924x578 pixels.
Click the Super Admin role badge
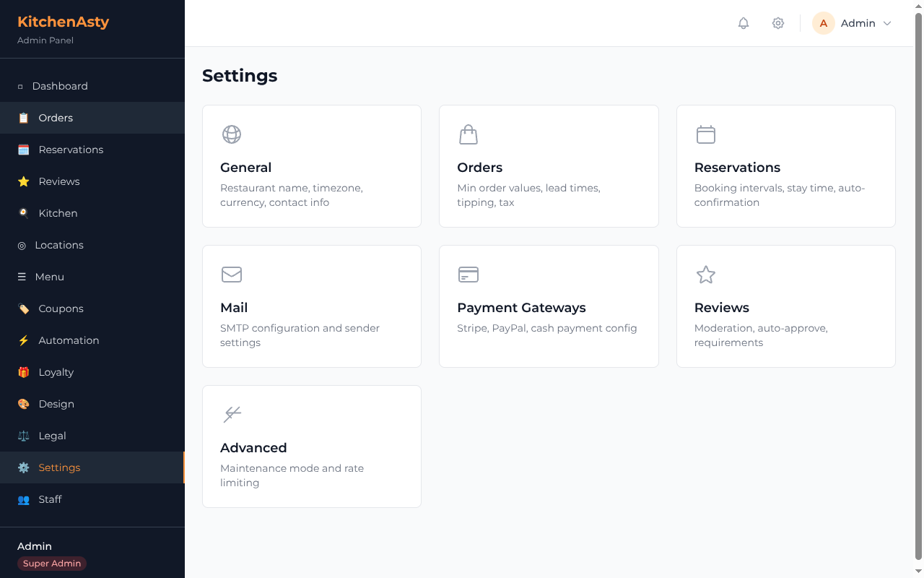[51, 564]
